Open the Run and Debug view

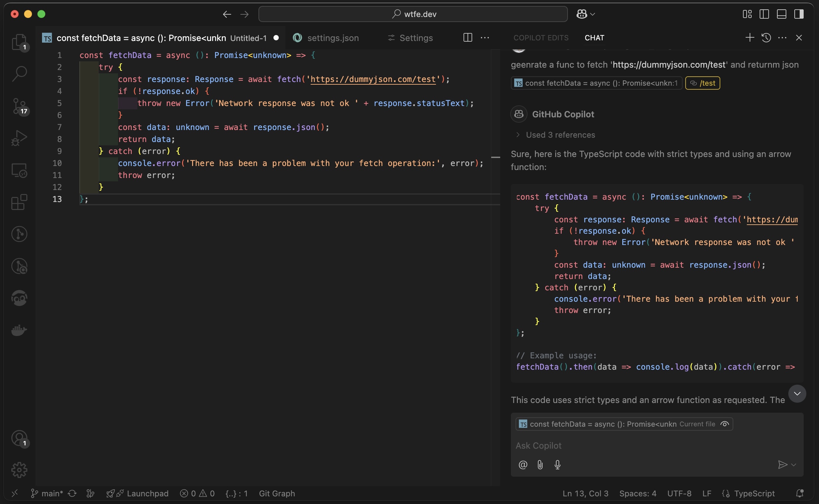(19, 138)
